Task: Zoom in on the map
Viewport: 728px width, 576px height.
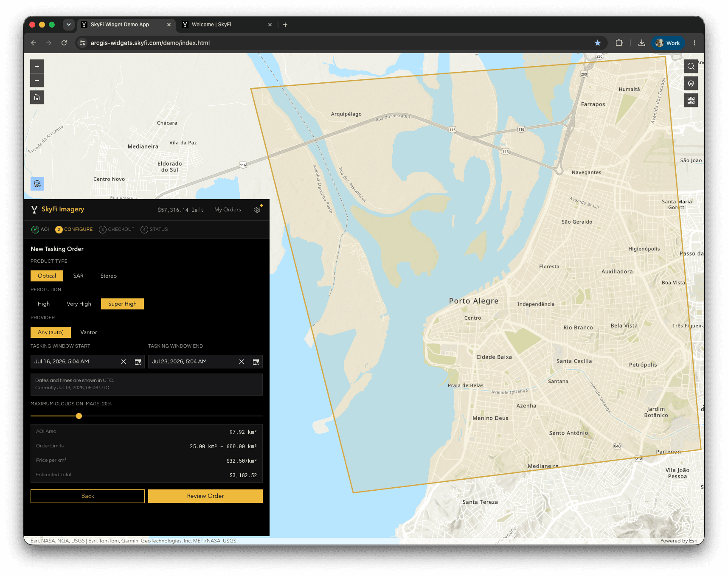Action: pyautogui.click(x=37, y=67)
